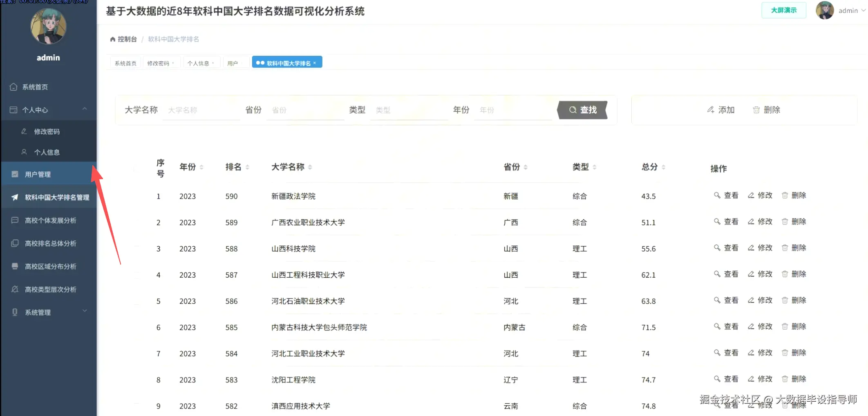Switch to the 用户 tab

233,63
